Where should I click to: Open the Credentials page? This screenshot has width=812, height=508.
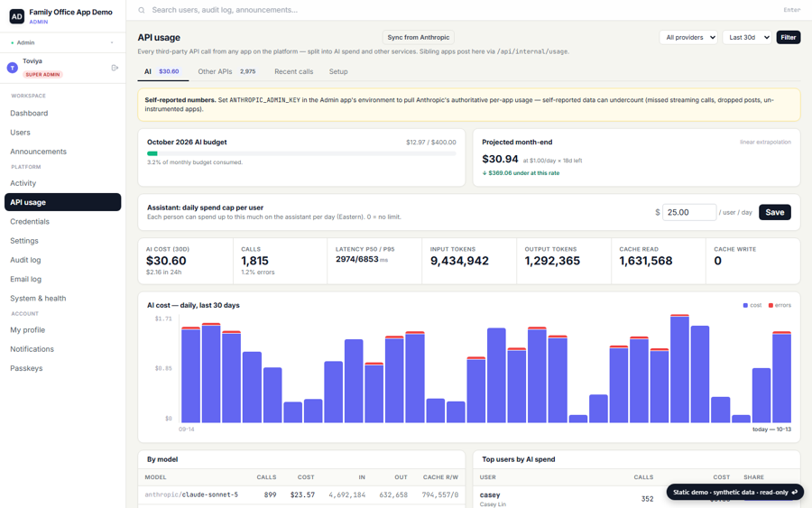click(62, 221)
